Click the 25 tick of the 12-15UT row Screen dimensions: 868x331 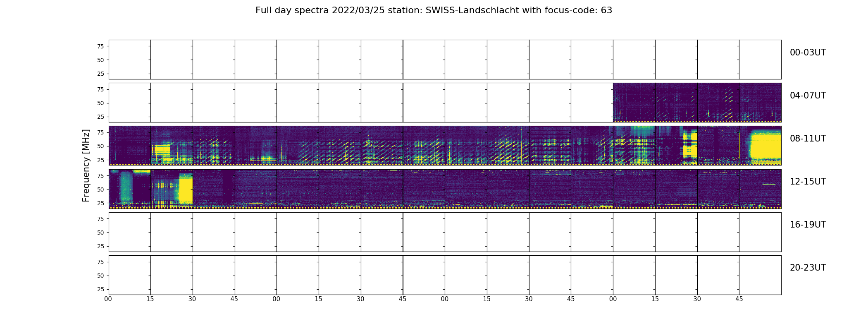[x=100, y=203]
